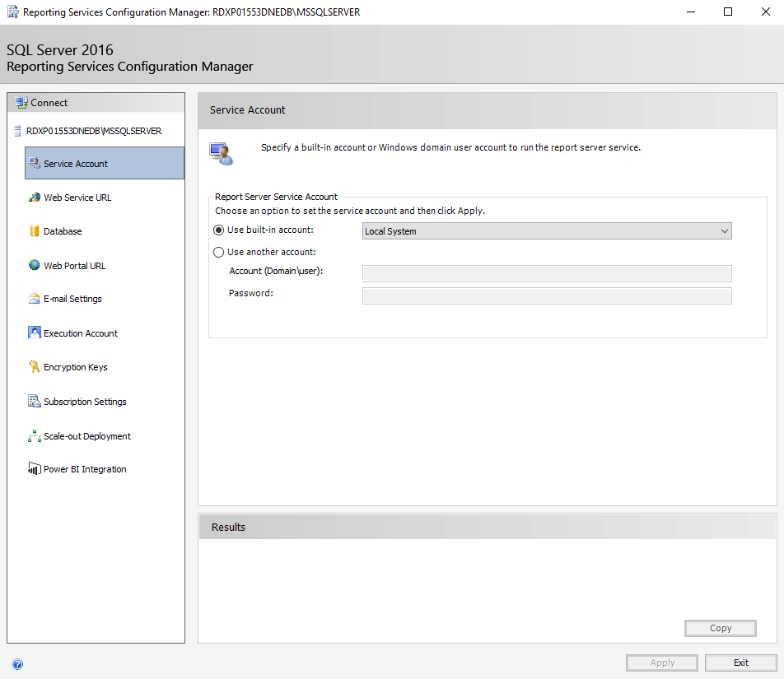
Task: Click the Web Portal URL globe icon
Action: [35, 265]
